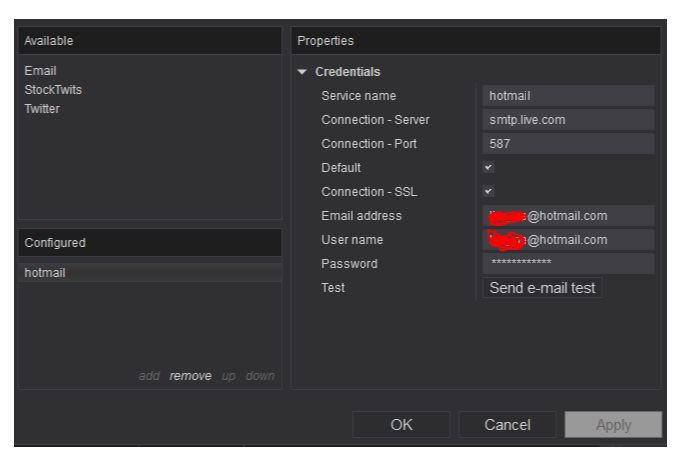Click the up link
The height and width of the screenshot is (470, 690).
pyautogui.click(x=229, y=376)
